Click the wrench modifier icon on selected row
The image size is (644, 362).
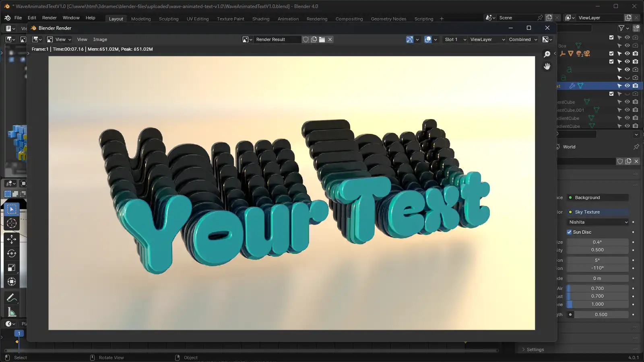pyautogui.click(x=572, y=86)
